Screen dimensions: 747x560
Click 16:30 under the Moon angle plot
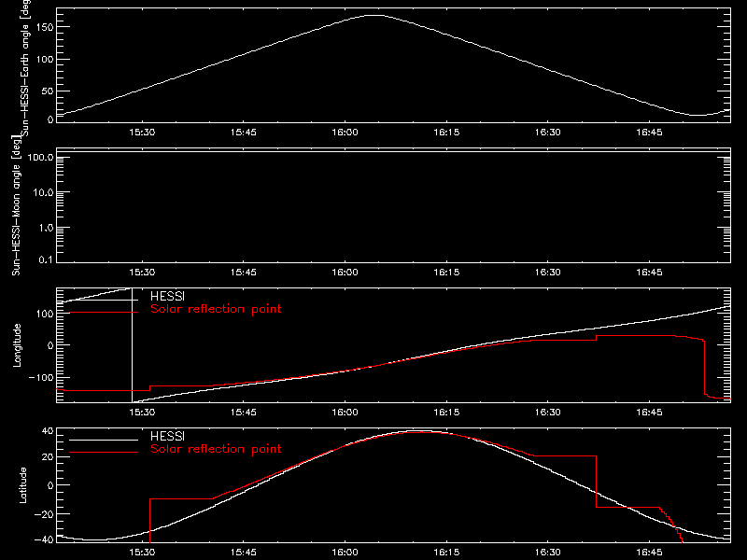pos(548,272)
